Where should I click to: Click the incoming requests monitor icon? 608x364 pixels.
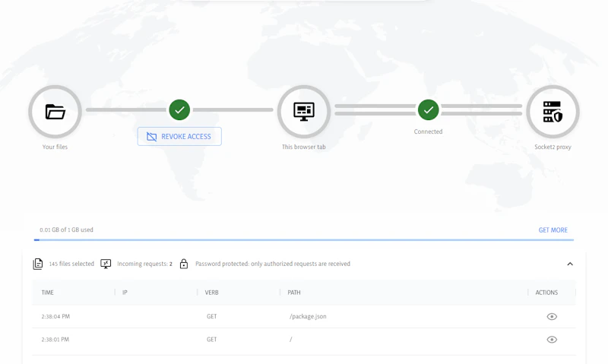tap(106, 264)
